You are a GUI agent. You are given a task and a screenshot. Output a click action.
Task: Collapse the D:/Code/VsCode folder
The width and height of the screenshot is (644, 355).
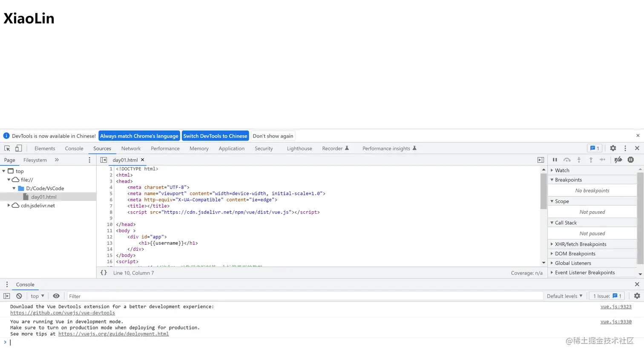coord(14,188)
